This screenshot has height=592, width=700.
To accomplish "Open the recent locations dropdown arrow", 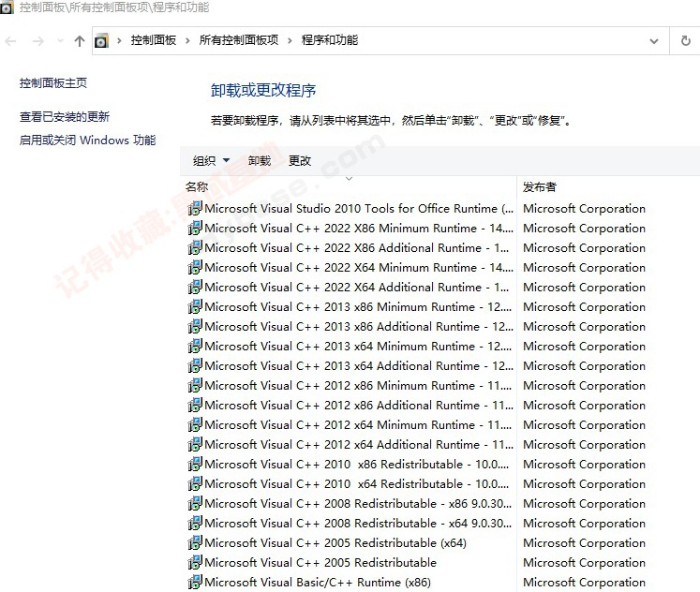I will 60,41.
